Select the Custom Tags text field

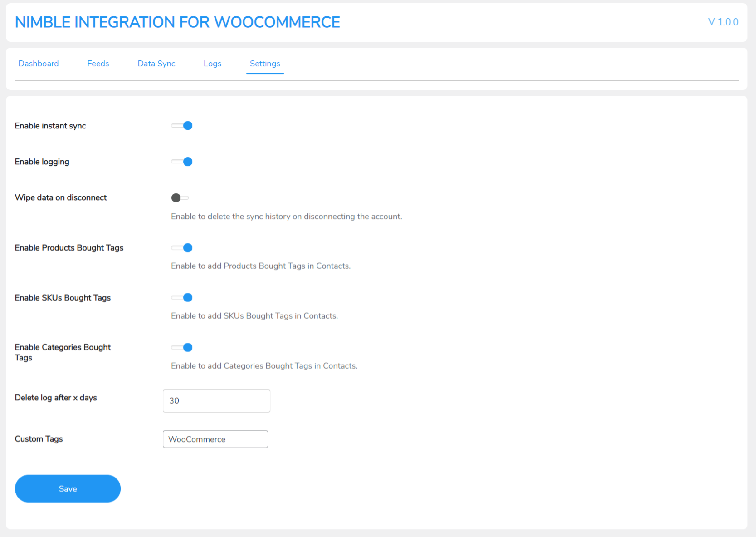215,439
